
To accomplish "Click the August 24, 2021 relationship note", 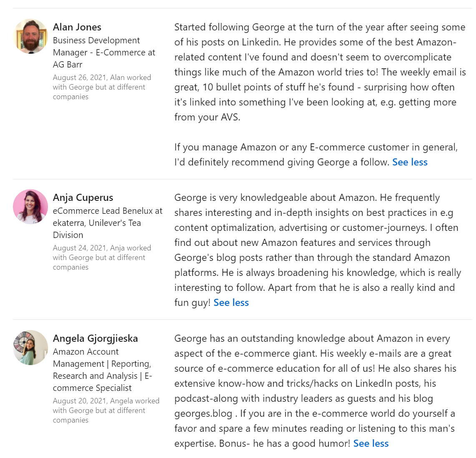I will pyautogui.click(x=102, y=258).
